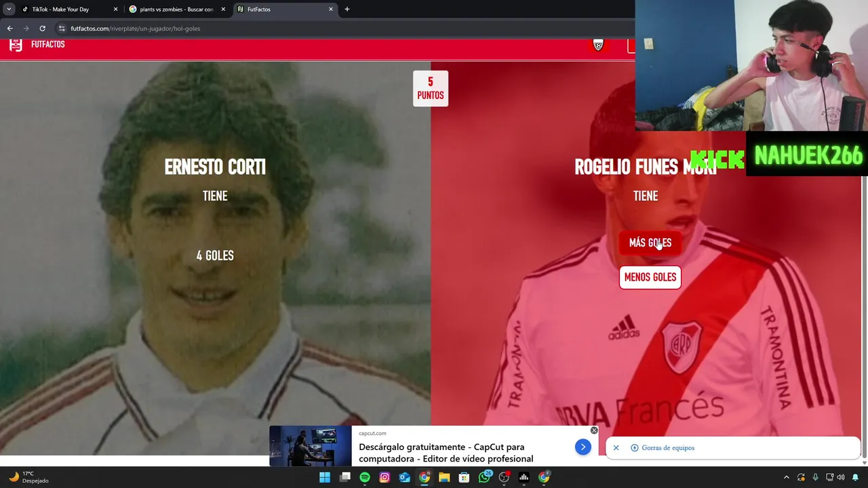Dismiss the Gorras de equipos bar
This screenshot has width=868, height=488.
[616, 448]
